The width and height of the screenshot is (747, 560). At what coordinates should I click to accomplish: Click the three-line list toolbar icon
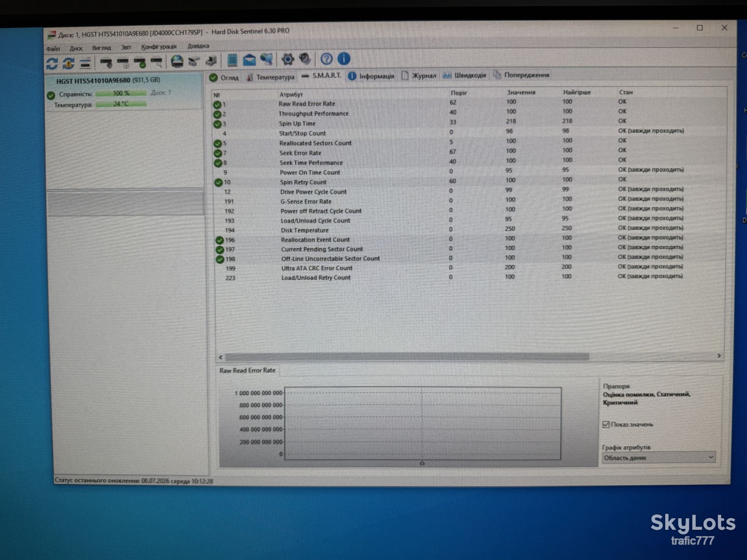click(x=85, y=63)
